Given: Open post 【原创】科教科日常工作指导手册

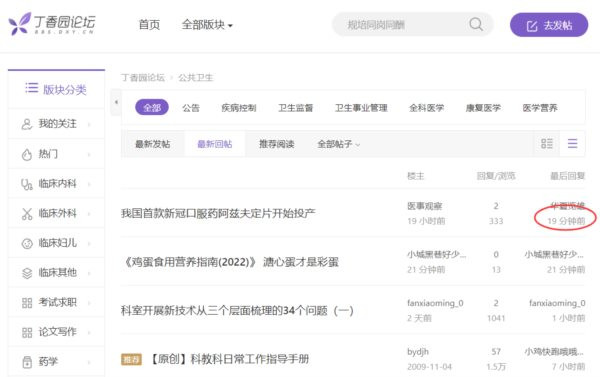Looking at the screenshot, I should point(228,359).
